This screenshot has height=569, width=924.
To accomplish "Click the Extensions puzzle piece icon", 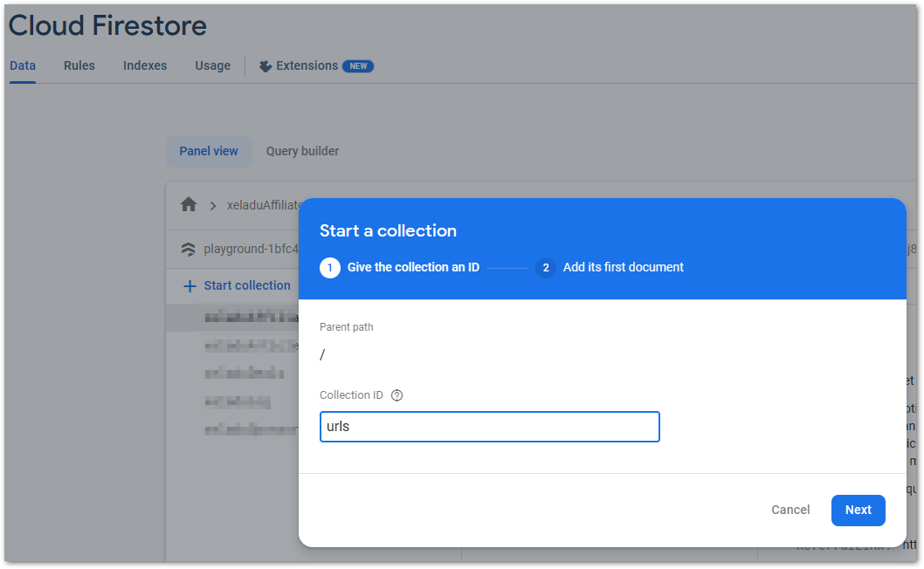I will click(x=265, y=66).
